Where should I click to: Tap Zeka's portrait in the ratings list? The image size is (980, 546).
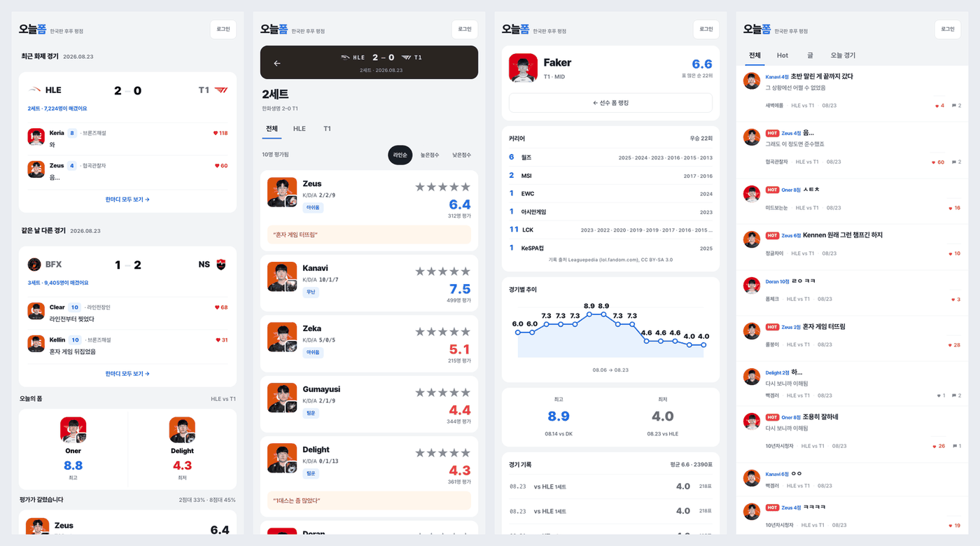click(282, 337)
